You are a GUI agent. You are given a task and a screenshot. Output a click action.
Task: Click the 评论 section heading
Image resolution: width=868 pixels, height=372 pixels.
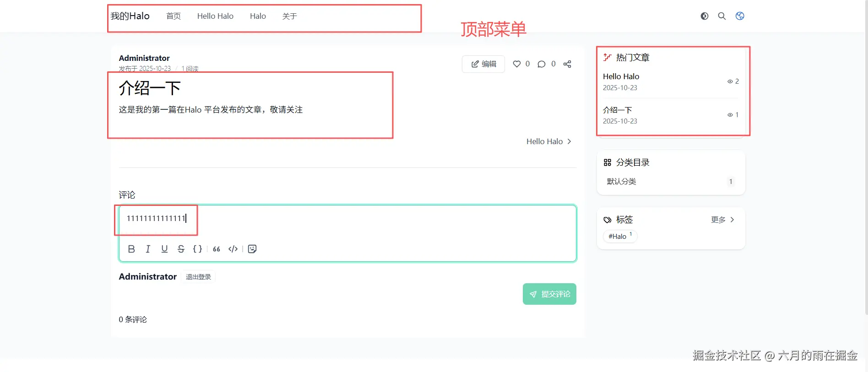pyautogui.click(x=127, y=195)
